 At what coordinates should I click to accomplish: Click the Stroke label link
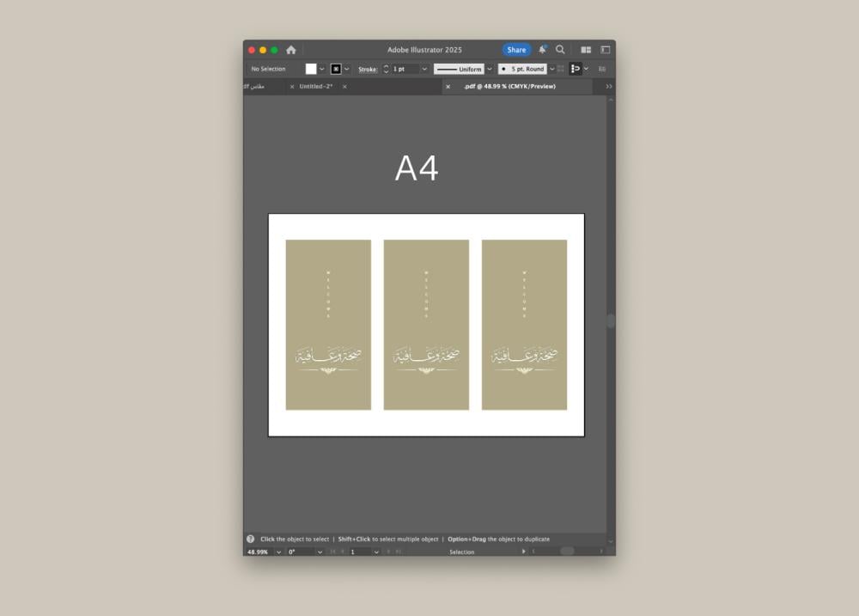[x=368, y=69]
